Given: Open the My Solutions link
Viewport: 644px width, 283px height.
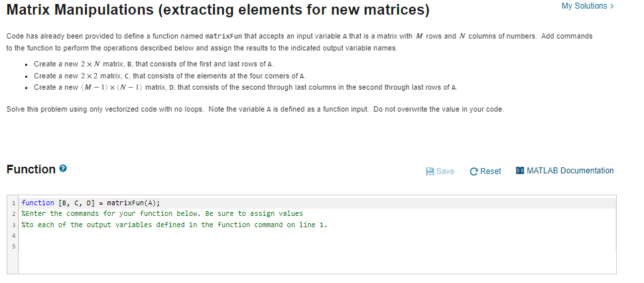Looking at the screenshot, I should (584, 6).
